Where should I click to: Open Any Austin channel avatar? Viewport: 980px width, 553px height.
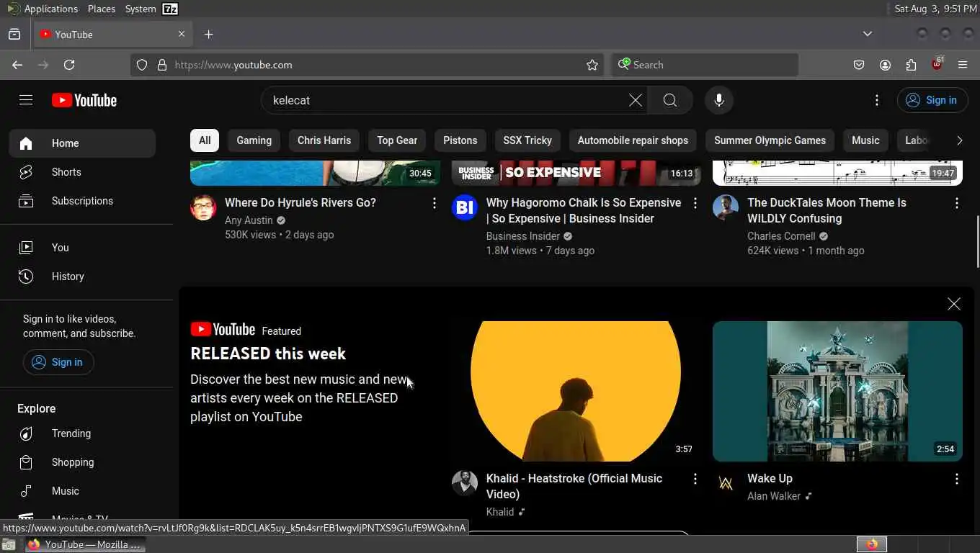[x=203, y=207]
